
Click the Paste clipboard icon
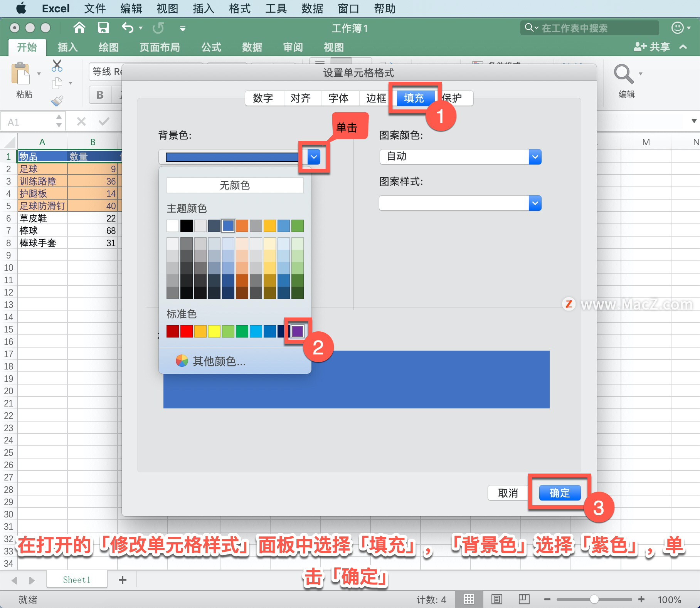20,73
